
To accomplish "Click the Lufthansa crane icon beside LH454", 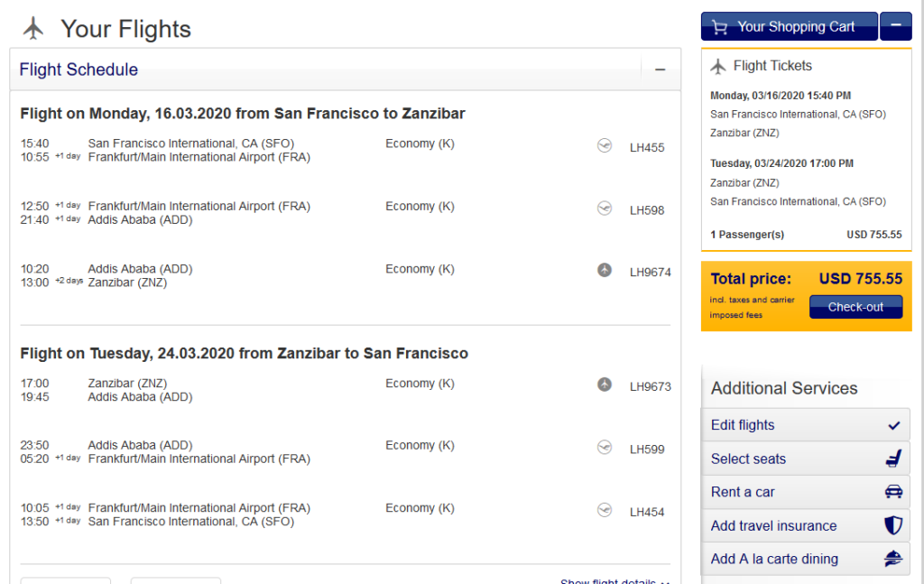I will point(604,510).
